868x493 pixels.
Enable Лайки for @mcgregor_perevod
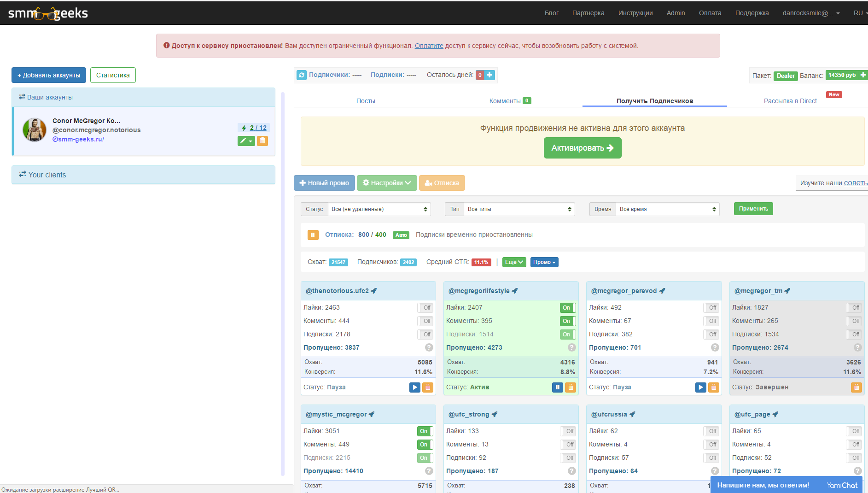[x=711, y=307]
